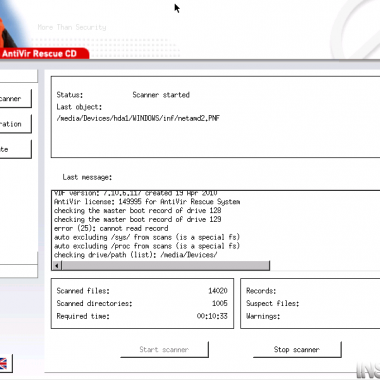Click the 'Last object:' label
Viewport: 380px width, 380px height.
click(79, 107)
